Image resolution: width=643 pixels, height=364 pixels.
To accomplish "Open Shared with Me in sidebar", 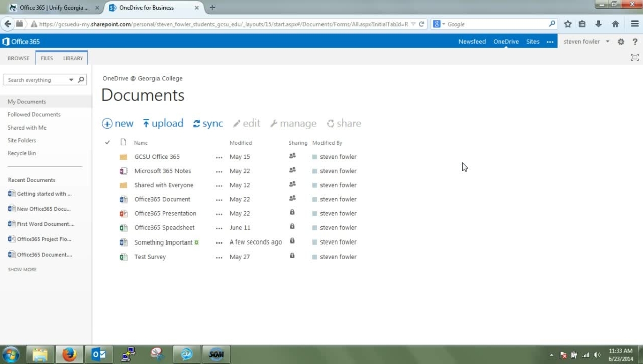I will click(x=27, y=128).
